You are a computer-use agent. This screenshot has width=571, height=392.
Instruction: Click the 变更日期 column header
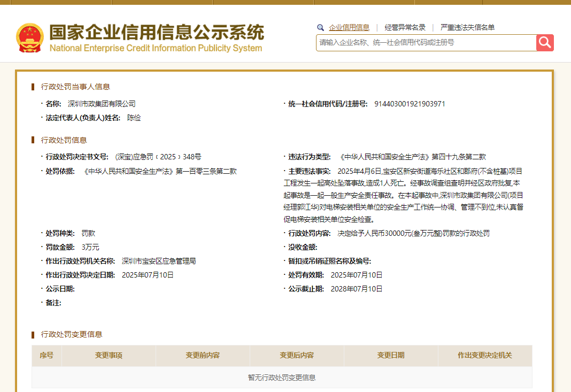coord(391,355)
